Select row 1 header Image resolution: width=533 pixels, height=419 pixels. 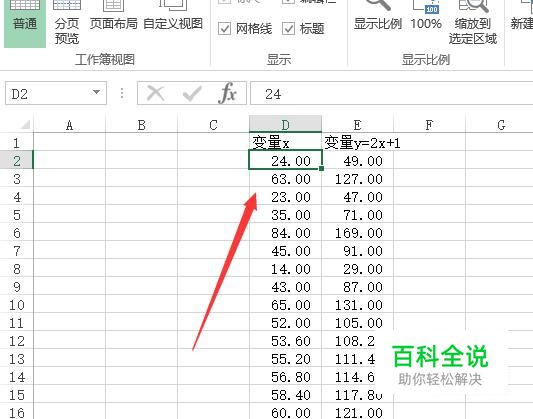[16, 142]
